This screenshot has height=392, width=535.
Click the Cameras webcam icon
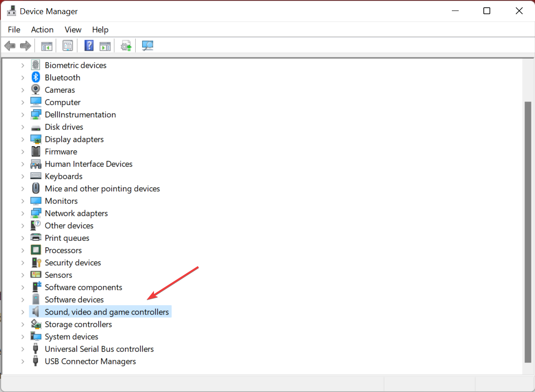coord(36,90)
